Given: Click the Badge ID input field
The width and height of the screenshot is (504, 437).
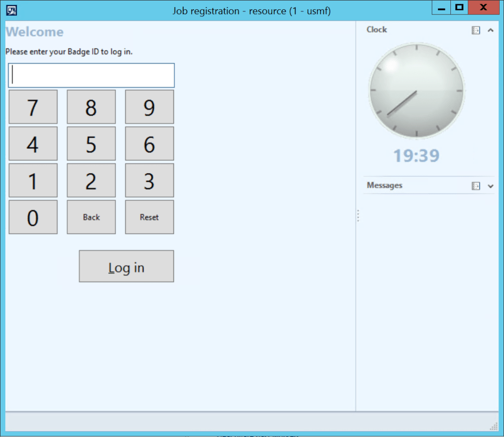Looking at the screenshot, I should coord(91,75).
